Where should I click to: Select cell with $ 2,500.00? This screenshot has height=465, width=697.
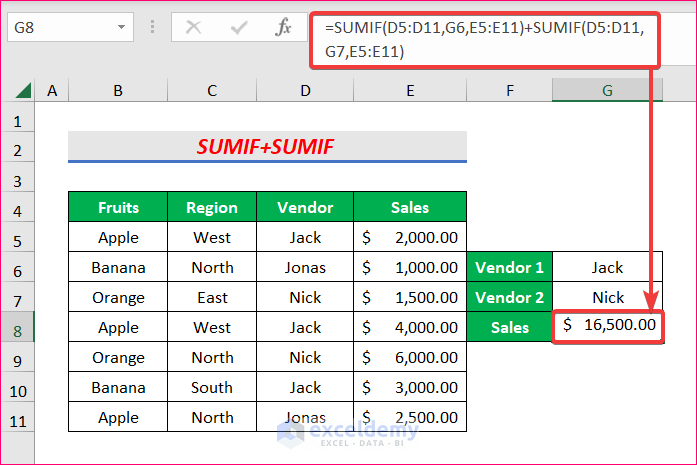(x=410, y=417)
